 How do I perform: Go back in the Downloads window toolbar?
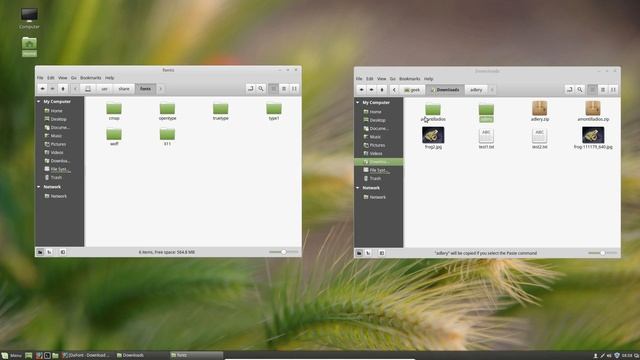(361, 90)
